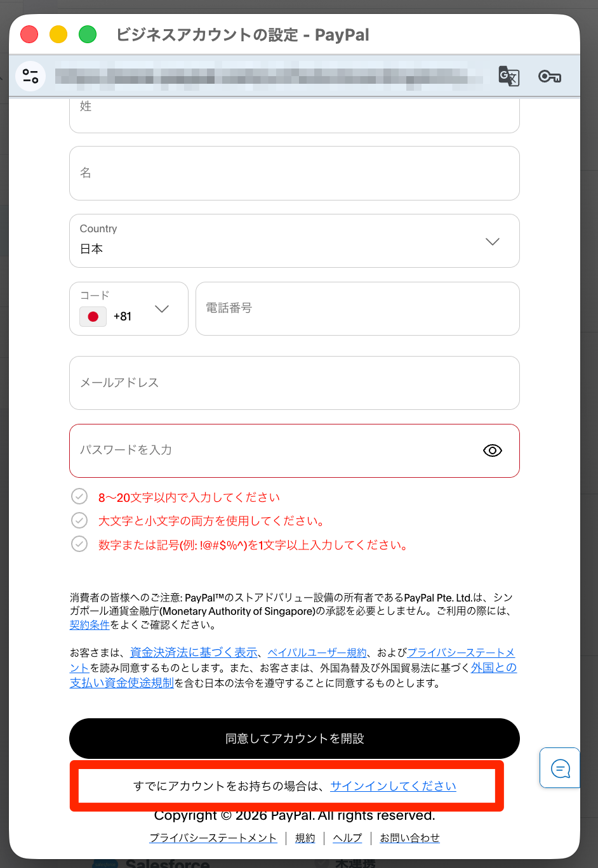Open footer 規約 link

305,838
